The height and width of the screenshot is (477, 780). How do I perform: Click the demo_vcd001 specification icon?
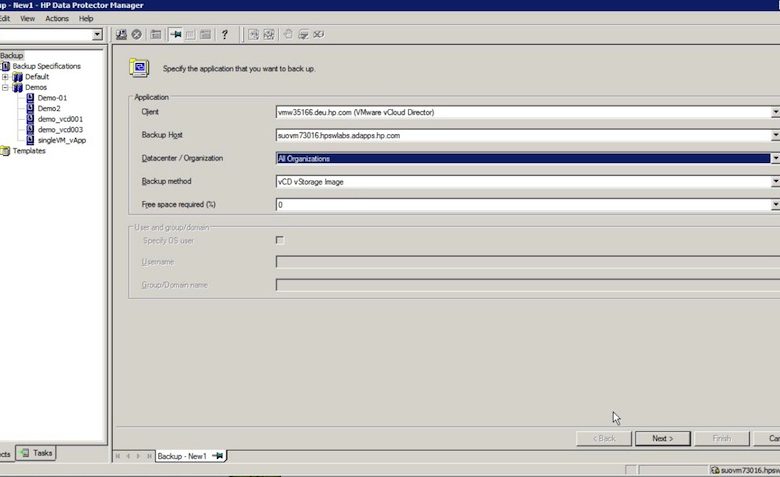click(30, 119)
